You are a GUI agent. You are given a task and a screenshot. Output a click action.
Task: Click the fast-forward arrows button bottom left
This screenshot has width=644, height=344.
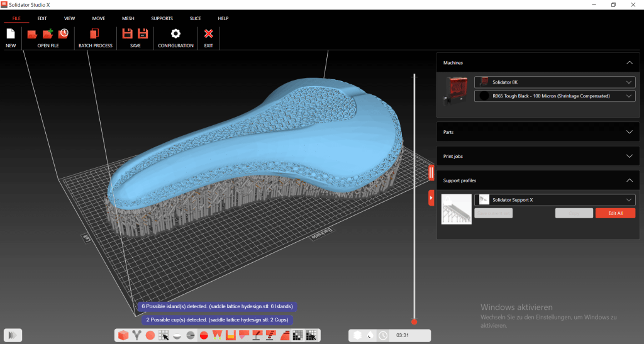tap(13, 335)
